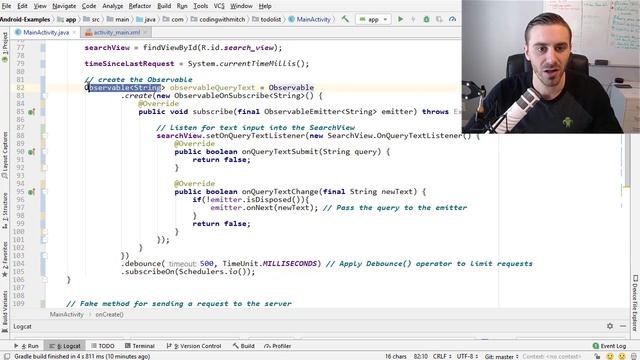640x360 pixels.
Task: Open the File menu
Action: coord(7,6)
